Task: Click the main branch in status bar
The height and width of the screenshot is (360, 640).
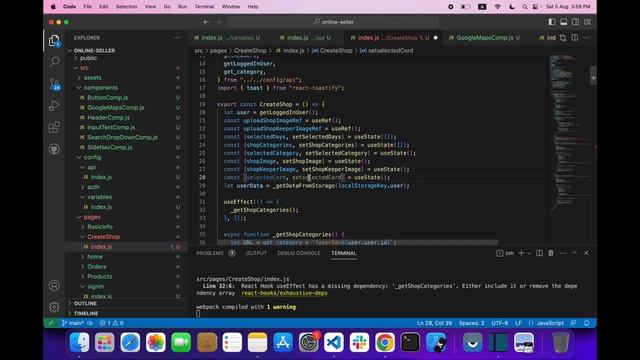Action: (x=73, y=323)
